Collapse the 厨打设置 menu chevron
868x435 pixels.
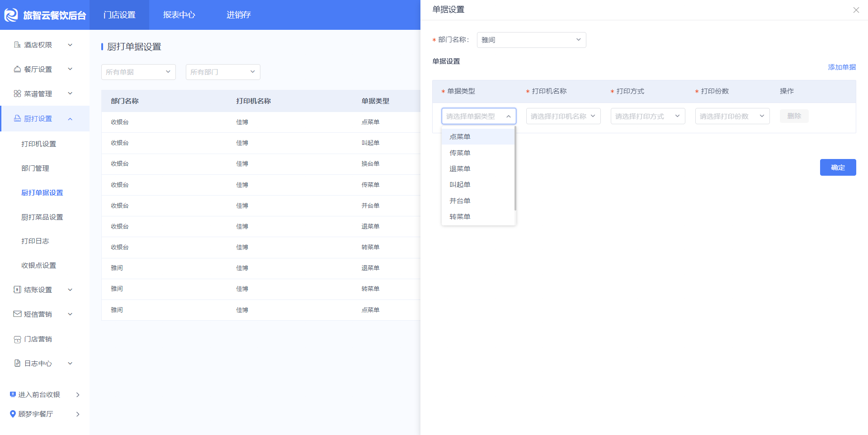[70, 119]
